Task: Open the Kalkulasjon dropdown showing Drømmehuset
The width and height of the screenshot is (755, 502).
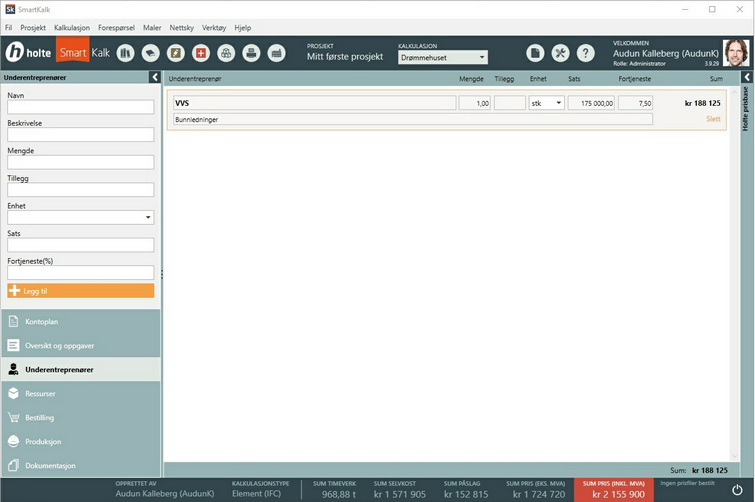Action: 442,58
